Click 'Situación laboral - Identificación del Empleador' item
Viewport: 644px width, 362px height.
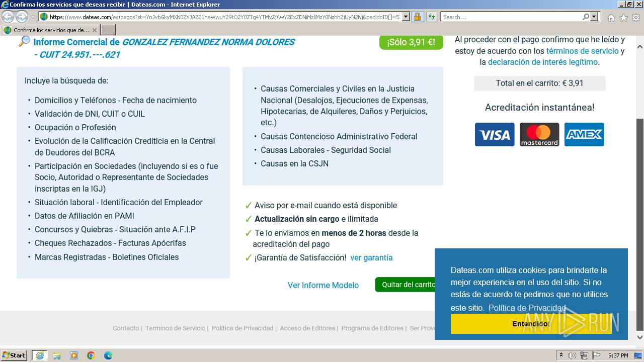click(x=119, y=202)
